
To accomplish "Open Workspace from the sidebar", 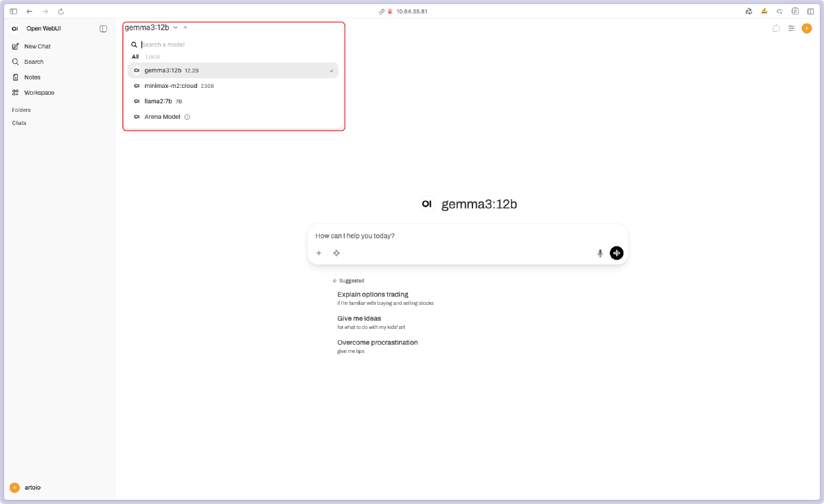I will tap(39, 93).
